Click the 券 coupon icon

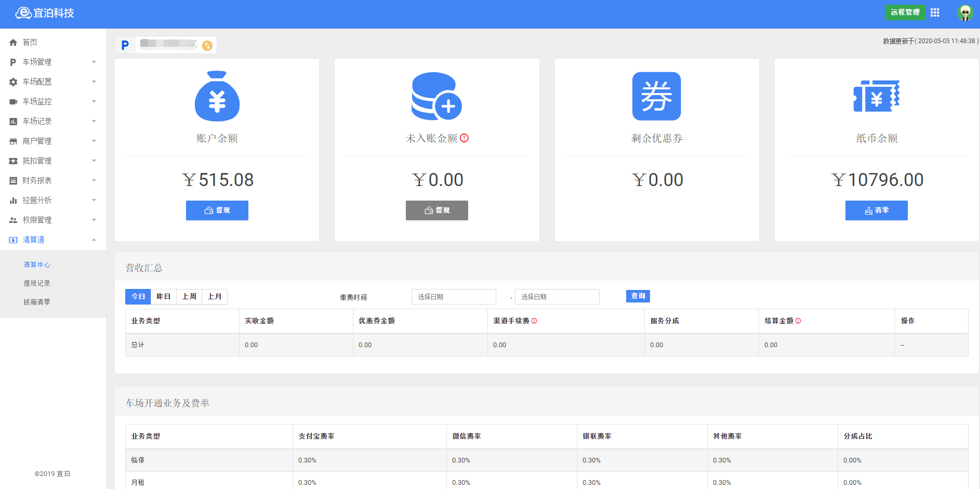(x=657, y=96)
